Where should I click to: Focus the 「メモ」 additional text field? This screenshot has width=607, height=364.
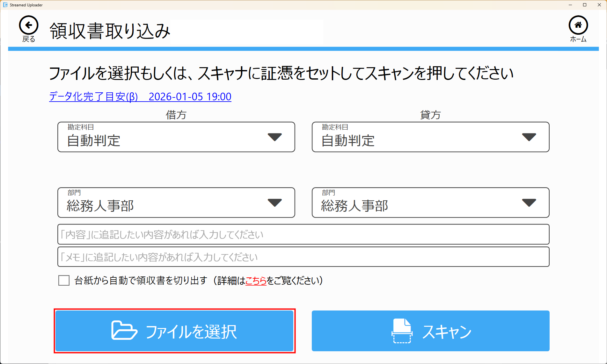(303, 257)
